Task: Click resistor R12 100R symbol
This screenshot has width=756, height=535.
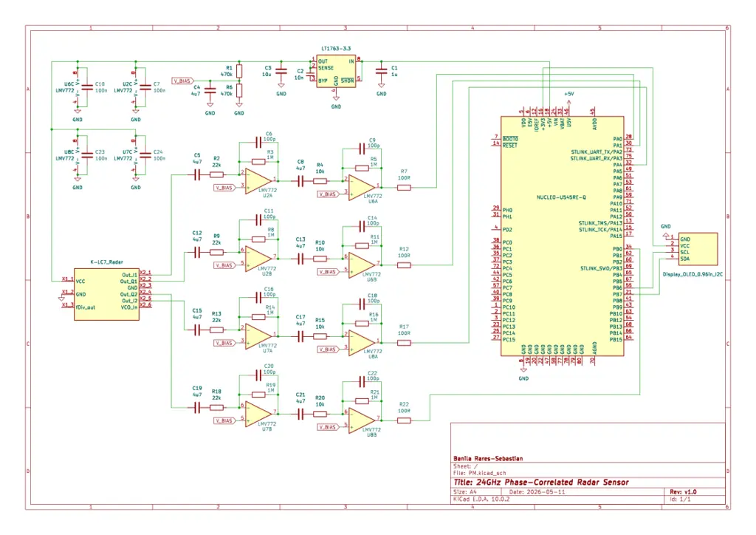Action: pyautogui.click(x=404, y=265)
